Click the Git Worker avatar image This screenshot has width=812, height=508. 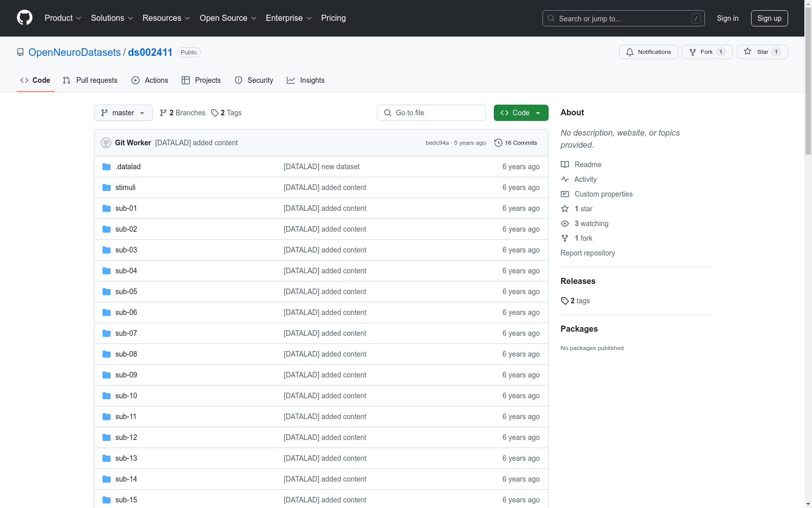pos(106,143)
